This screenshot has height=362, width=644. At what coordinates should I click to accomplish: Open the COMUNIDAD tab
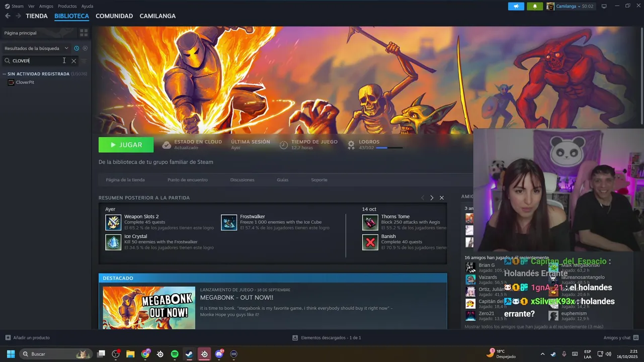point(114,16)
